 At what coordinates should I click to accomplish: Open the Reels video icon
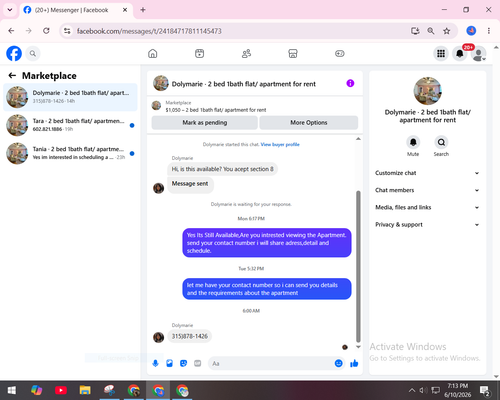point(199,53)
